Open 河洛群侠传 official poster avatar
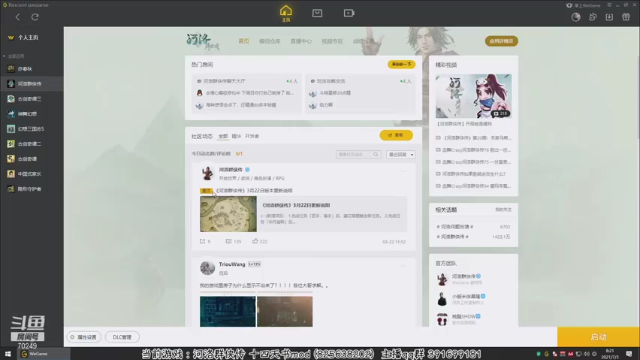640x360 pixels. coord(207,173)
